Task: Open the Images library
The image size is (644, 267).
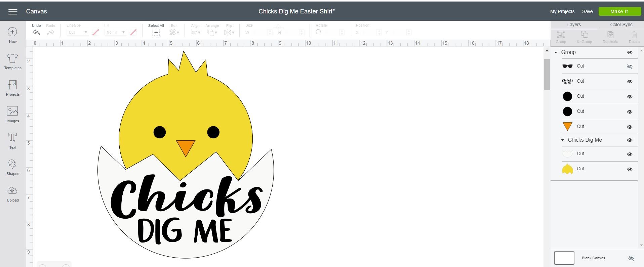Action: (x=12, y=111)
